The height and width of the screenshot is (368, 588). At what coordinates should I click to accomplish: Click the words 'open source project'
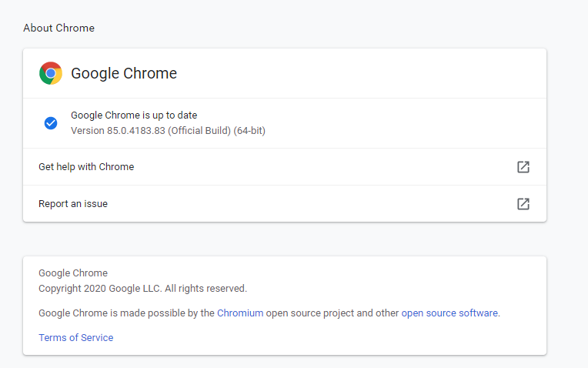click(x=310, y=313)
